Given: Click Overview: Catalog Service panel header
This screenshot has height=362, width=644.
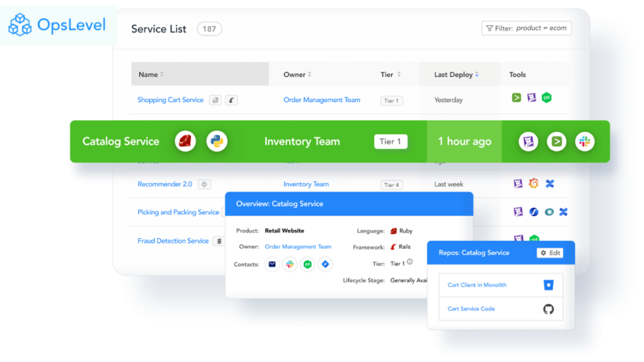Looking at the screenshot, I should [349, 204].
